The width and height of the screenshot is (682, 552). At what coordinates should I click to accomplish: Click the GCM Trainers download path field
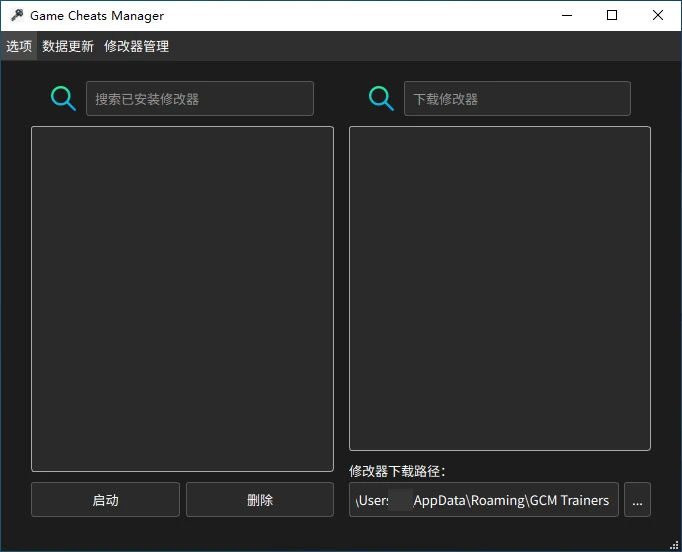pos(484,500)
